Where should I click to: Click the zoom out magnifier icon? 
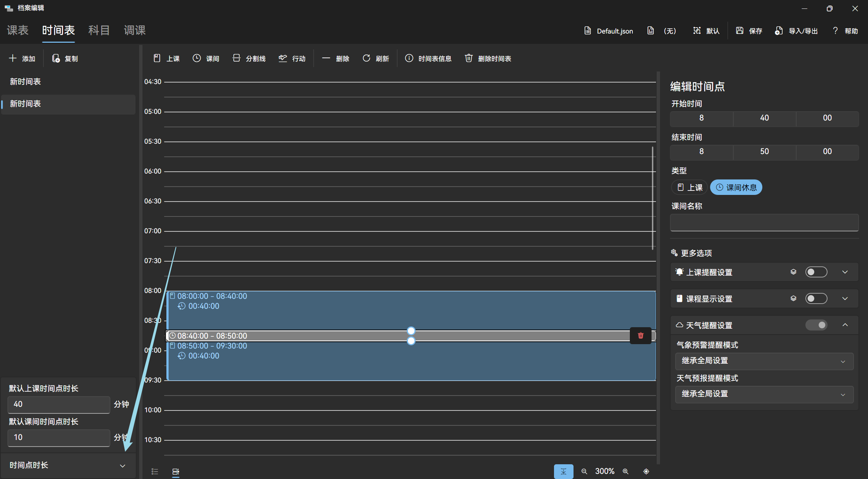(x=584, y=471)
